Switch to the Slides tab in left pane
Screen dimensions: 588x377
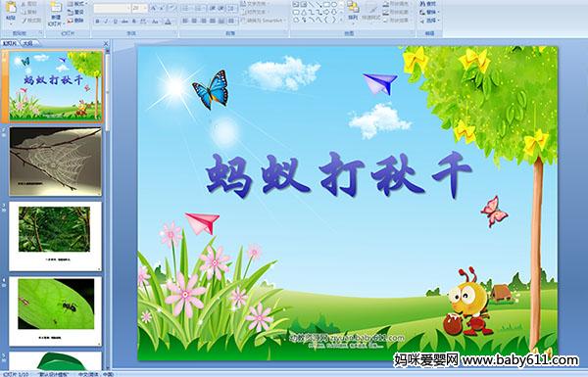(x=10, y=44)
